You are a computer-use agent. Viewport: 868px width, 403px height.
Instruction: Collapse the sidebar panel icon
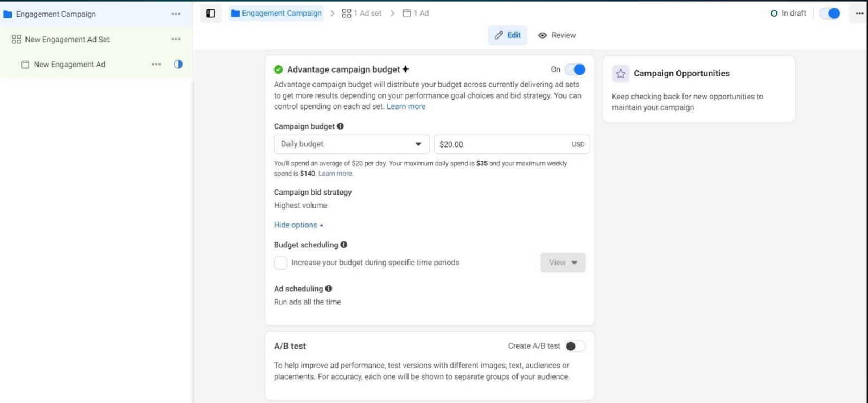pyautogui.click(x=210, y=14)
